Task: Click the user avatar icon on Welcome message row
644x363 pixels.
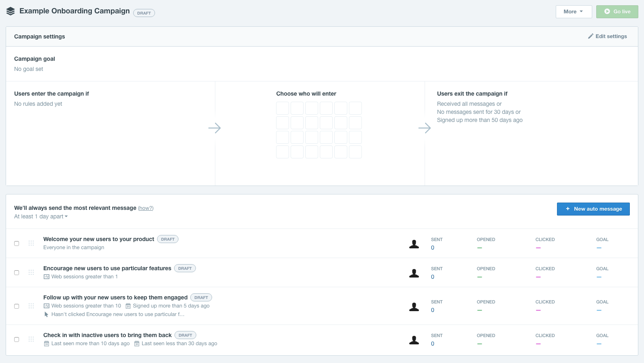Action: pos(414,244)
